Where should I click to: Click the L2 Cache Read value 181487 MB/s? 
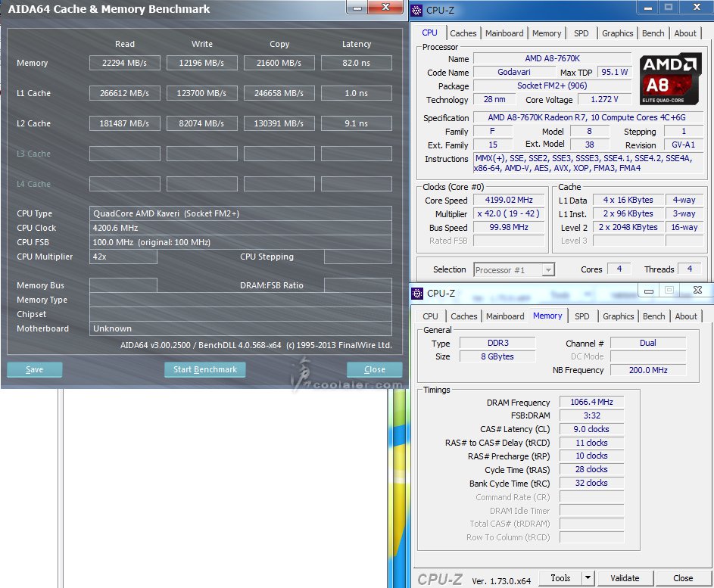124,123
